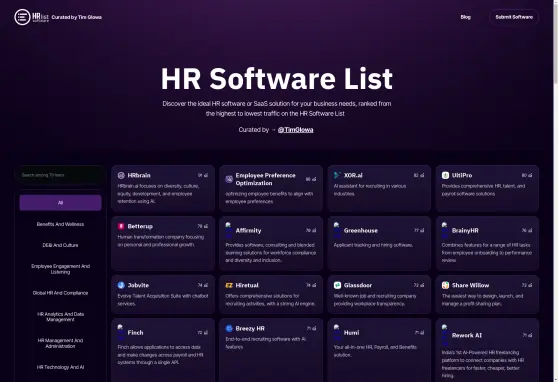Viewport: 558px width, 382px height.
Task: Filter by Global HR And Compliance
Action: click(60, 293)
